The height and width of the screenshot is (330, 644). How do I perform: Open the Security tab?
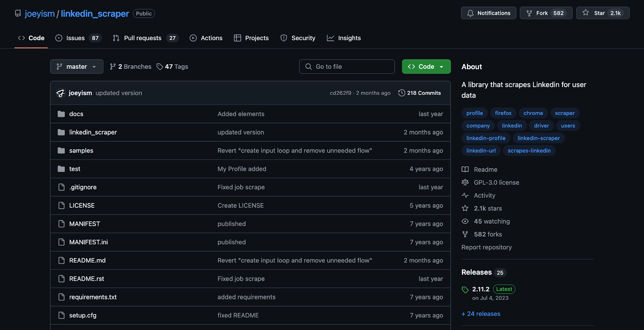[x=298, y=38]
